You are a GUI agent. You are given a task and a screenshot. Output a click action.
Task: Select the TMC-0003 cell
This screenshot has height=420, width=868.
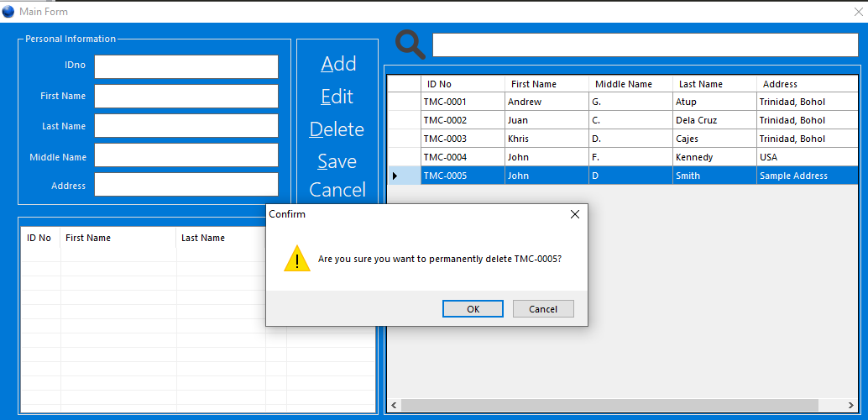[463, 139]
